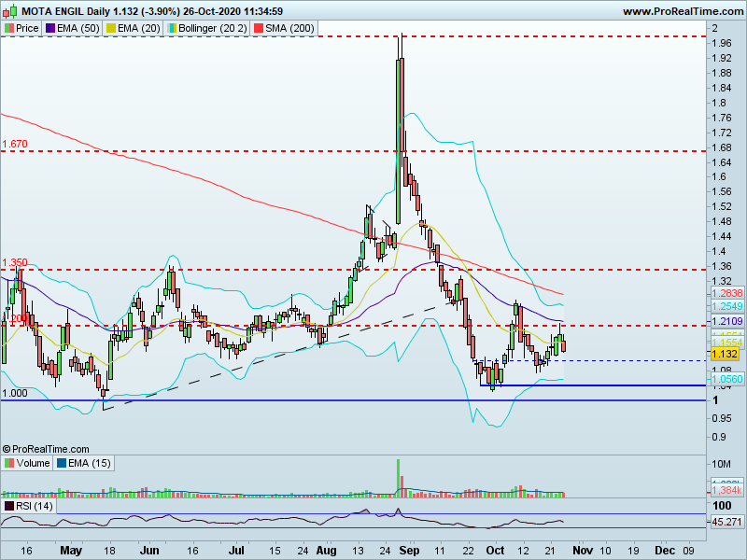Click the 1.670 resistance level label
The height and width of the screenshot is (560, 747).
(x=15, y=144)
